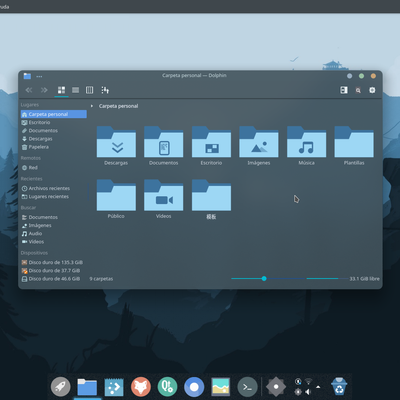Click the 9 carpetas status text
This screenshot has width=400, height=400.
click(x=101, y=279)
